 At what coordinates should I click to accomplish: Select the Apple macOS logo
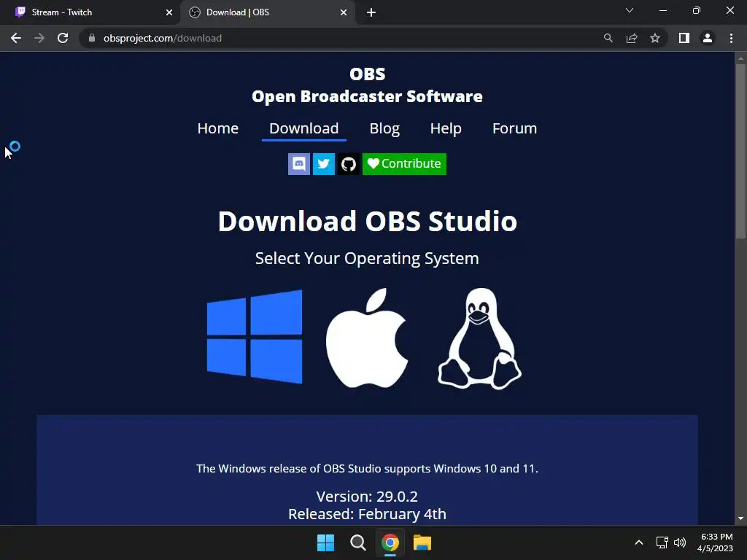(x=367, y=338)
